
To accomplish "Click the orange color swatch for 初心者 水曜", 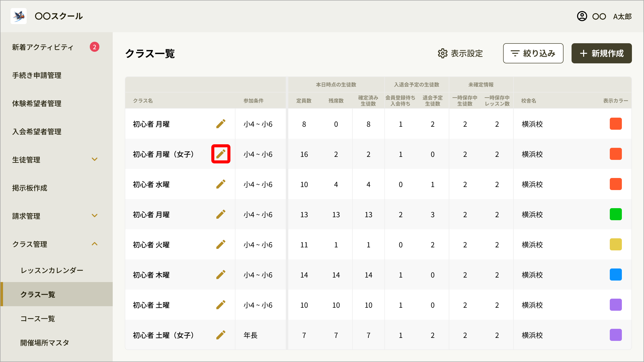I will coord(616,184).
